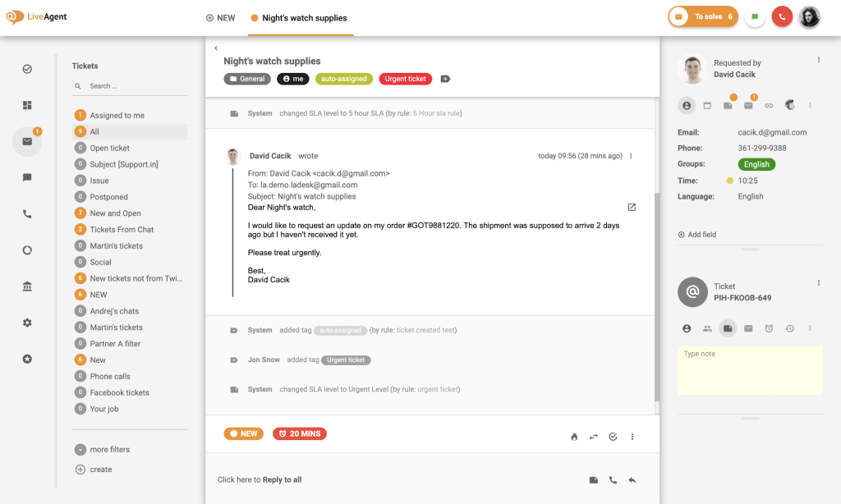Open Tickets mail icon in left sidebar
The height and width of the screenshot is (504, 841).
(x=27, y=141)
